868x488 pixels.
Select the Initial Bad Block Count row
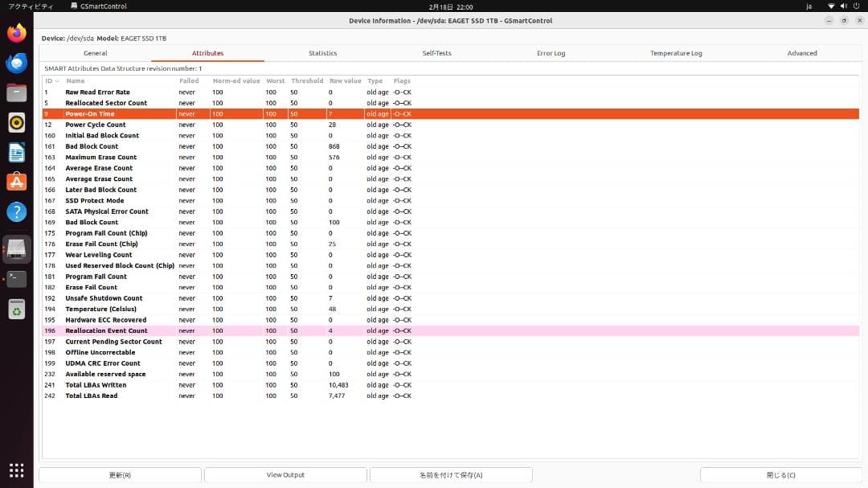point(451,136)
